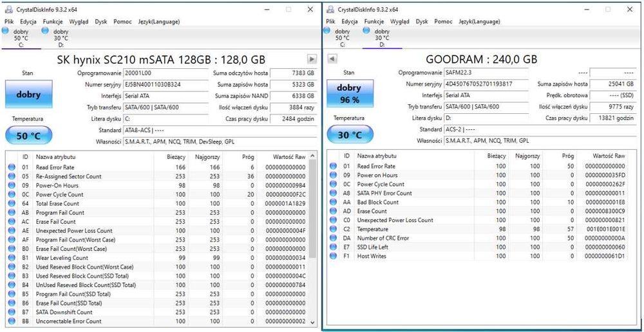
Task: Click features field 'S.M.A.R.T., APM, NCQ, TRIM, DevSleep, GPL'
Action: tap(220, 142)
